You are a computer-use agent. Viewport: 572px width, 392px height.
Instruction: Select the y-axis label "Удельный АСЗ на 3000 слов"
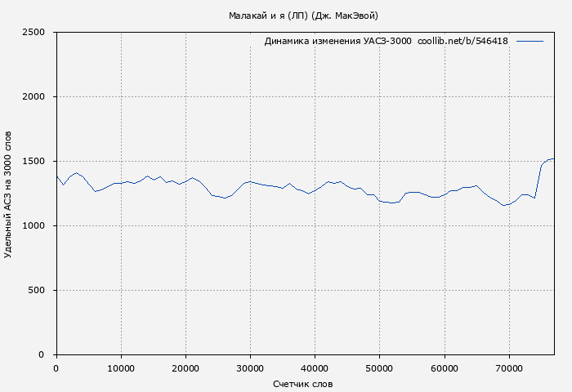(8, 194)
